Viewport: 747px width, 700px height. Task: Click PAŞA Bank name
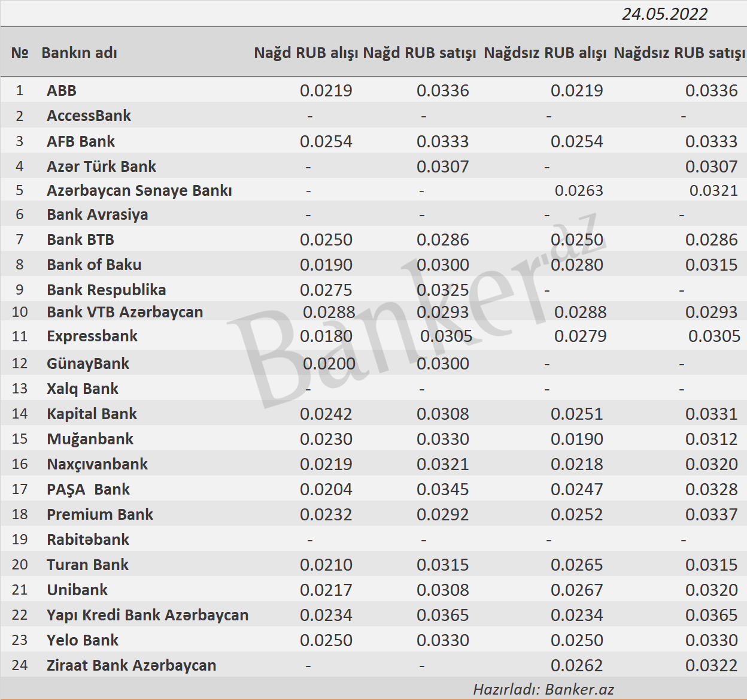pos(88,489)
